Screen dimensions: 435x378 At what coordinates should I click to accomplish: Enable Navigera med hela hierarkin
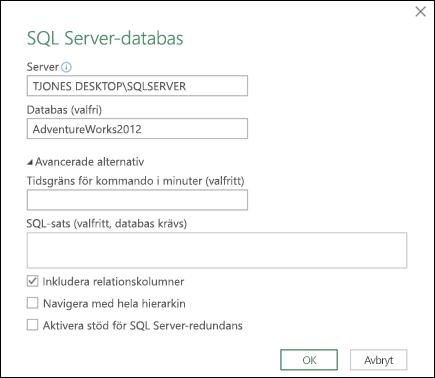(x=32, y=303)
